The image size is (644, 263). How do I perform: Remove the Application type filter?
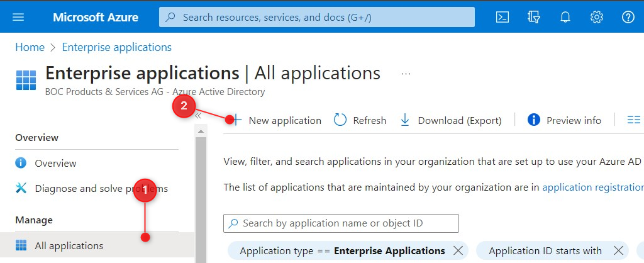coord(458,251)
